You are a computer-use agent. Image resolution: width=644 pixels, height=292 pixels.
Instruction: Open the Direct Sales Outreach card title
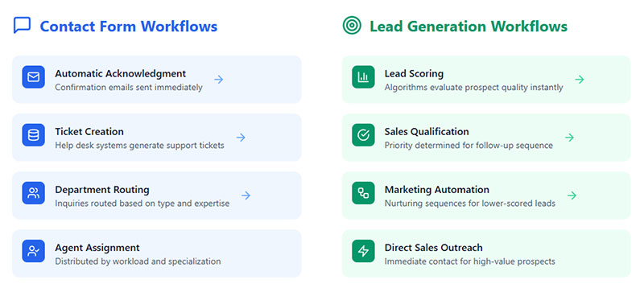click(x=434, y=248)
